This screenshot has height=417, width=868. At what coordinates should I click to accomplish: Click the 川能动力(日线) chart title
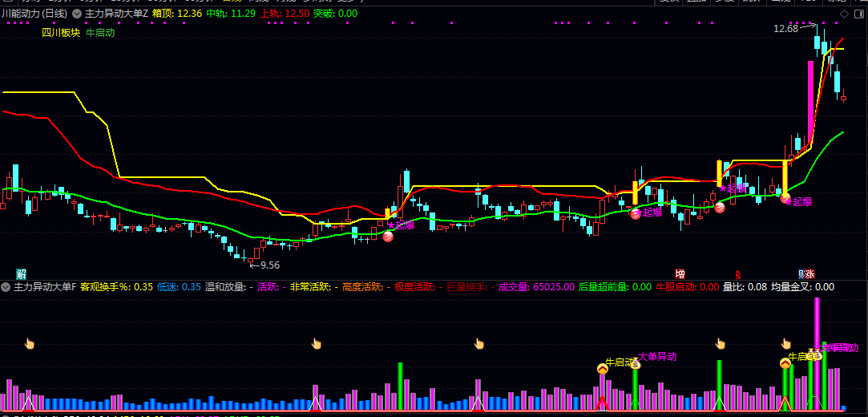click(x=34, y=14)
